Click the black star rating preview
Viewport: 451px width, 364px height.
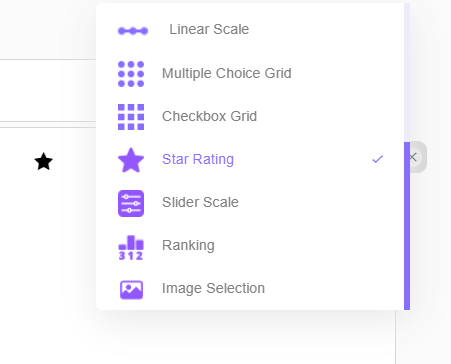(x=44, y=161)
